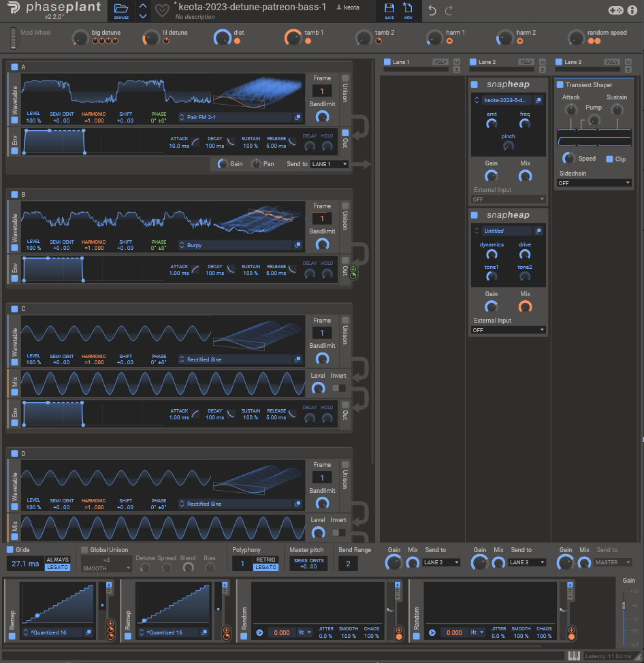Open External Input dropdown of Untitled snapheap
This screenshot has width=644, height=663.
(x=508, y=330)
